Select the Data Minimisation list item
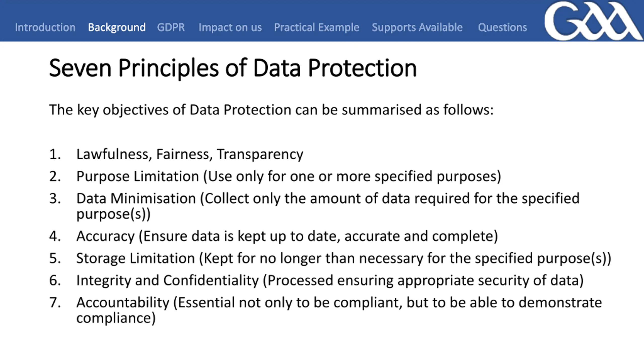Image resolution: width=644 pixels, height=362 pixels. (328, 206)
